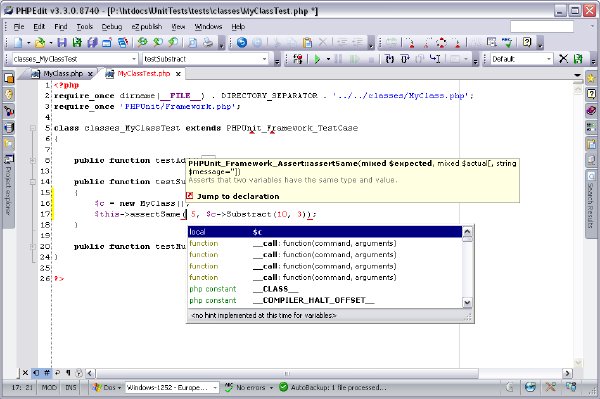
Task: Toggle the word wrap arrow button
Action: pyautogui.click(x=57, y=373)
